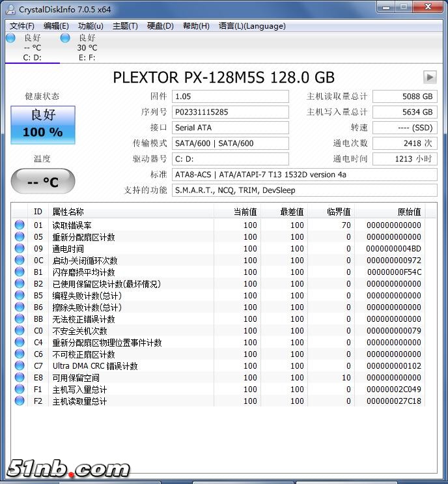
Task: Select the 读取错误率 attribute name
Action: click(x=72, y=225)
